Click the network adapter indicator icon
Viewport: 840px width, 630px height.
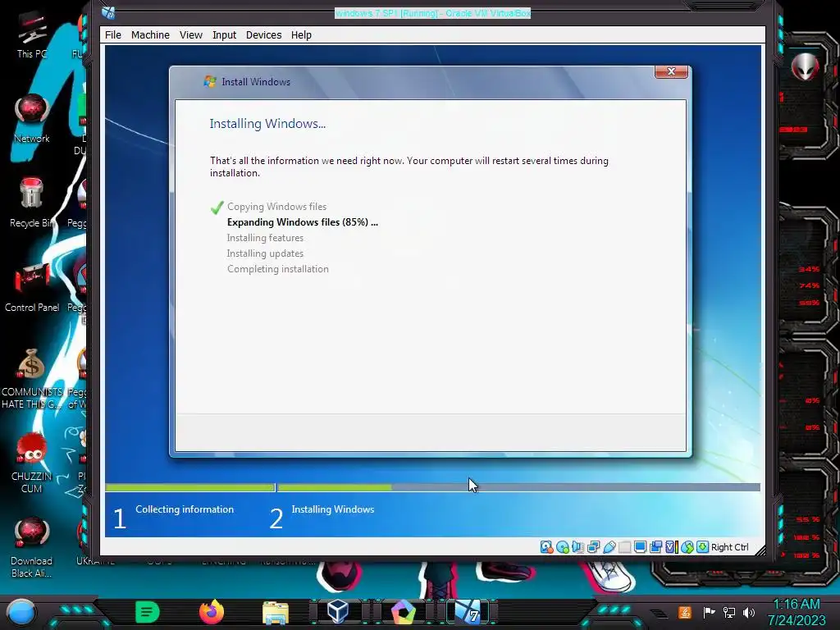coord(594,547)
